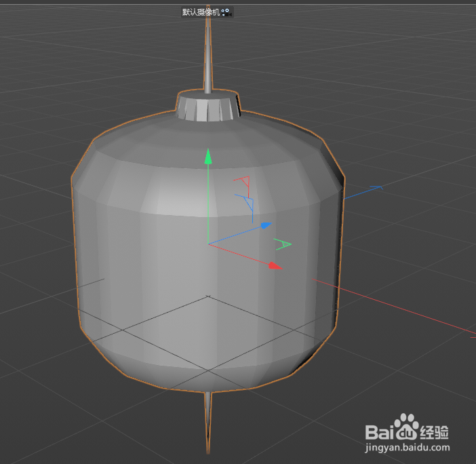Grab the green Y-axis arrow handle
Screen dimensions: 476x464
[x=208, y=157]
